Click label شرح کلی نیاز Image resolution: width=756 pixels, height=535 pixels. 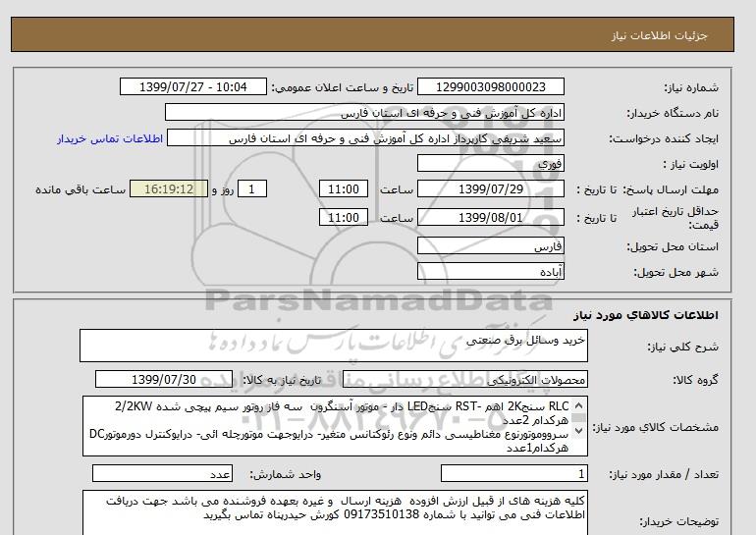tap(682, 347)
